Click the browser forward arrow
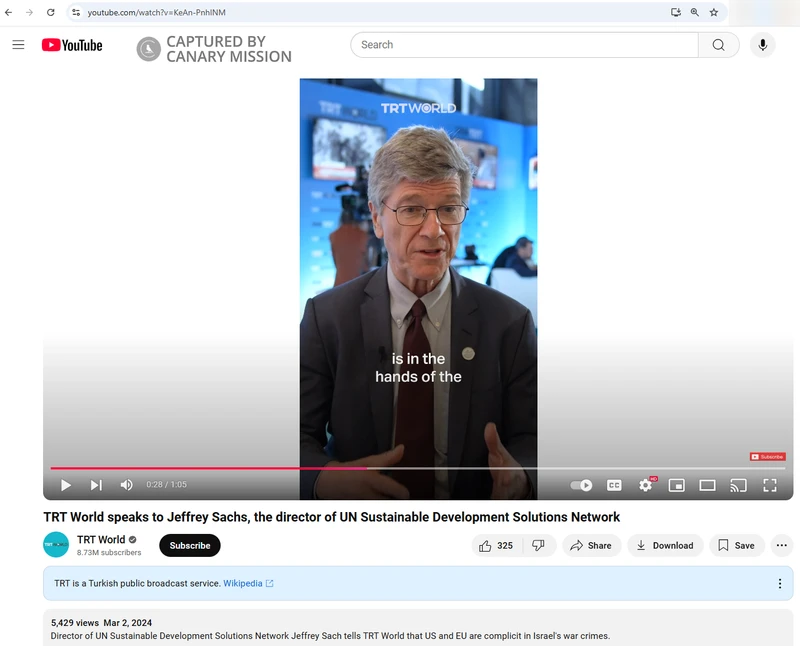The image size is (800, 646). pos(29,12)
